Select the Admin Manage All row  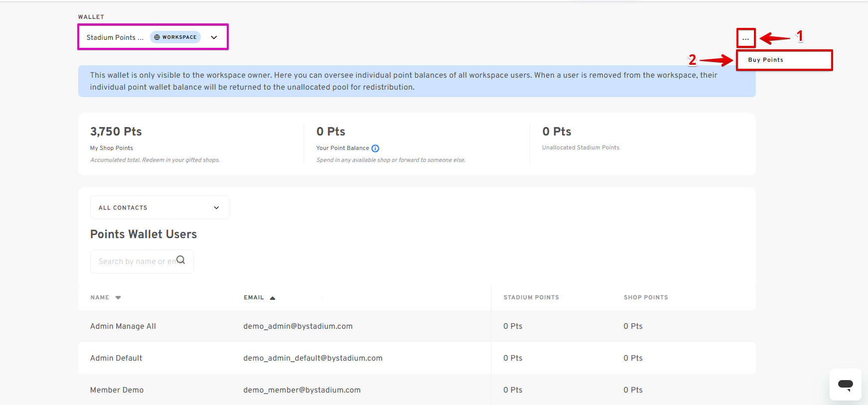(417, 326)
